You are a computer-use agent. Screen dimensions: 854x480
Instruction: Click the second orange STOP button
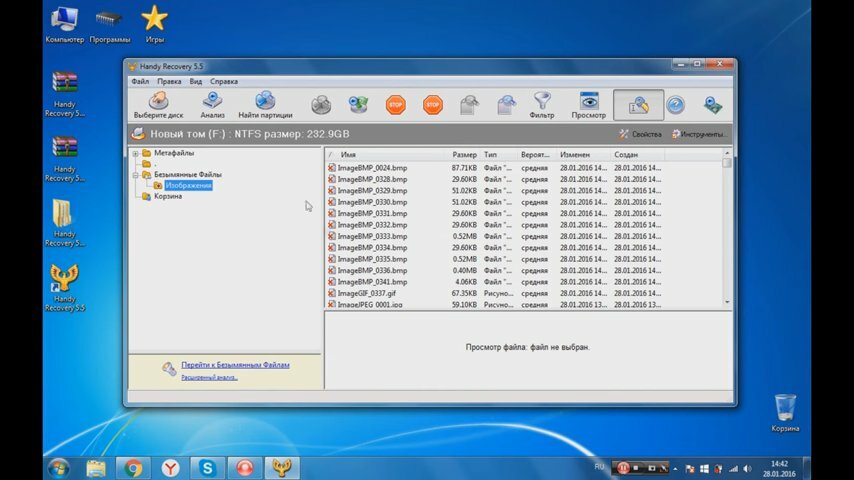pos(432,105)
